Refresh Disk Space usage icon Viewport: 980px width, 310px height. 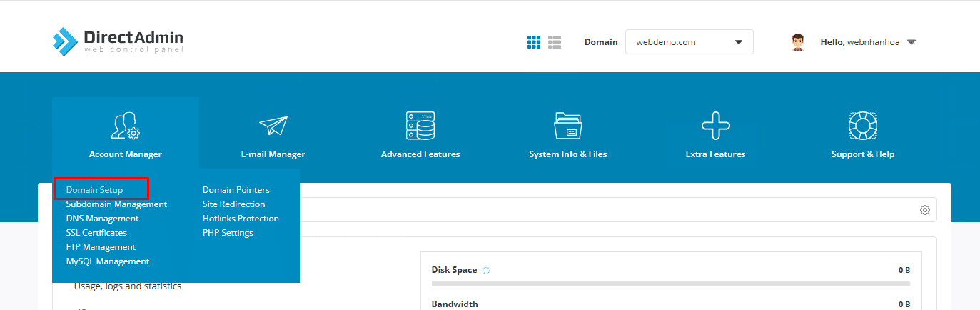(x=486, y=271)
